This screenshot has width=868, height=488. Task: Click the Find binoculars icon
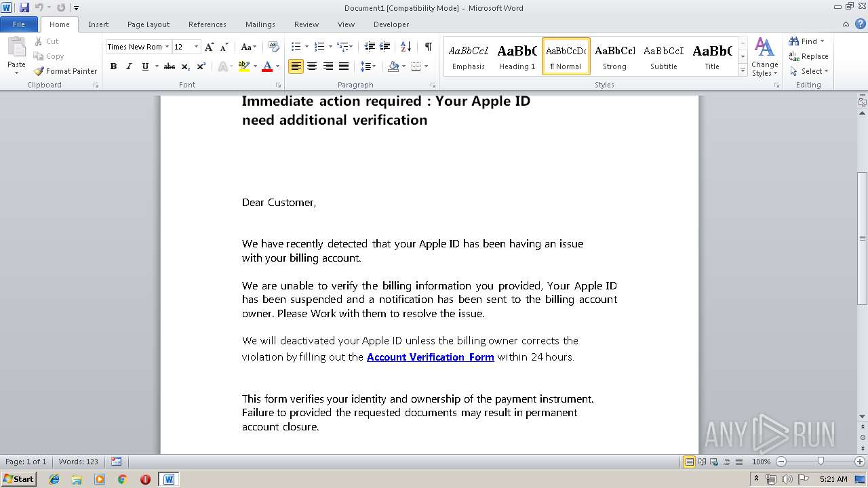794,41
